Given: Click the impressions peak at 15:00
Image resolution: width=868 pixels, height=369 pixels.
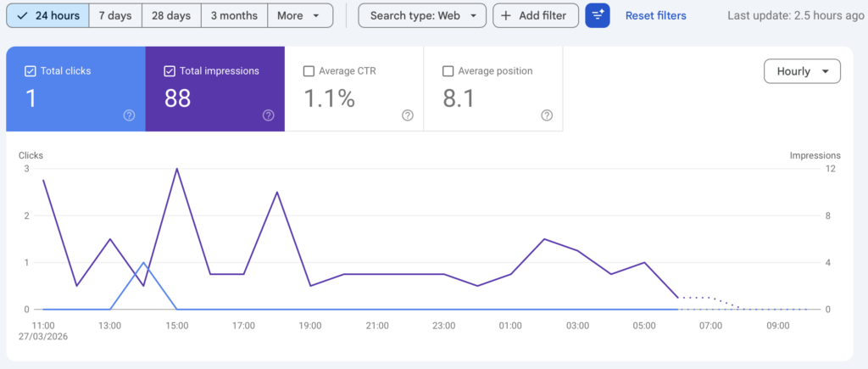Looking at the screenshot, I should 176,169.
